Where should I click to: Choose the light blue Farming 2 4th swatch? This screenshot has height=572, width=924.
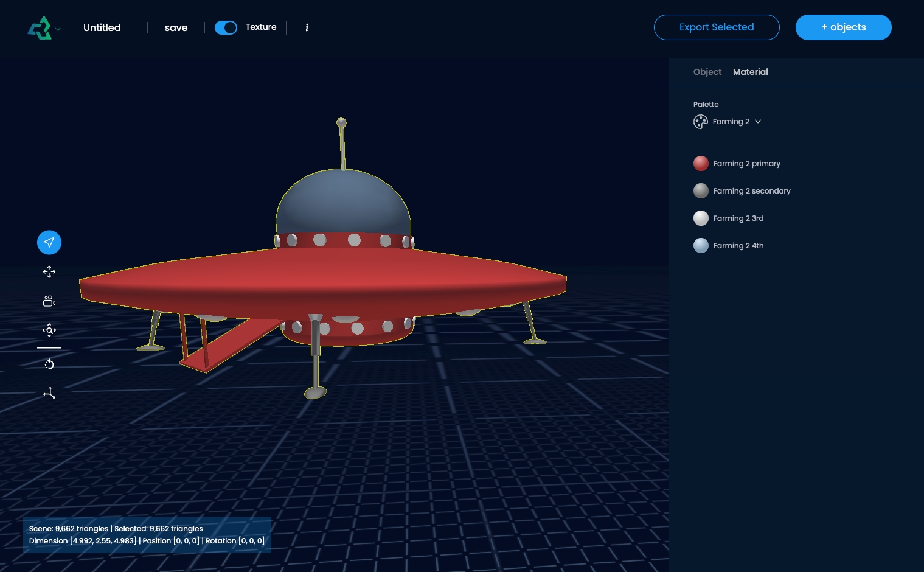(701, 246)
